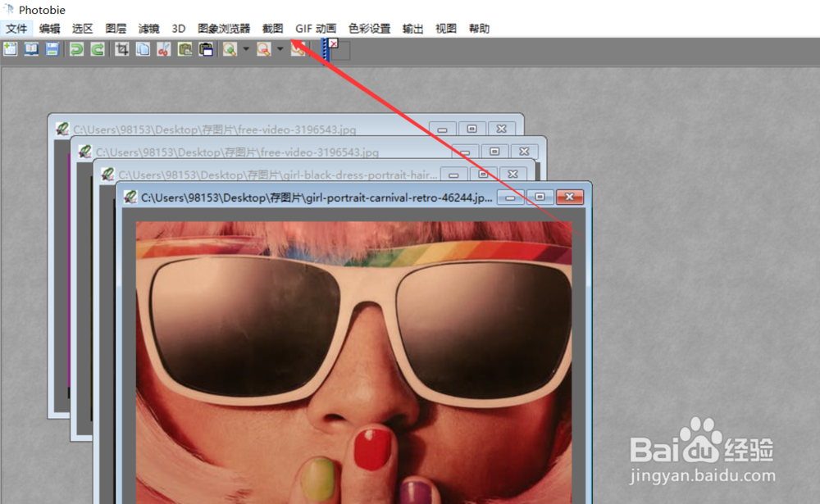This screenshot has width=820, height=504.
Task: Open the 文件 menu
Action: tap(16, 28)
